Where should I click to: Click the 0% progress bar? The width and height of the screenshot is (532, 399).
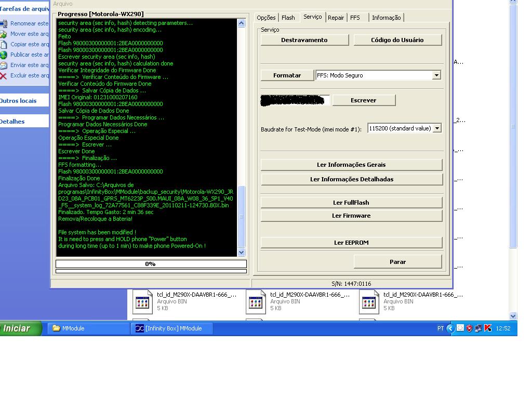pos(151,264)
